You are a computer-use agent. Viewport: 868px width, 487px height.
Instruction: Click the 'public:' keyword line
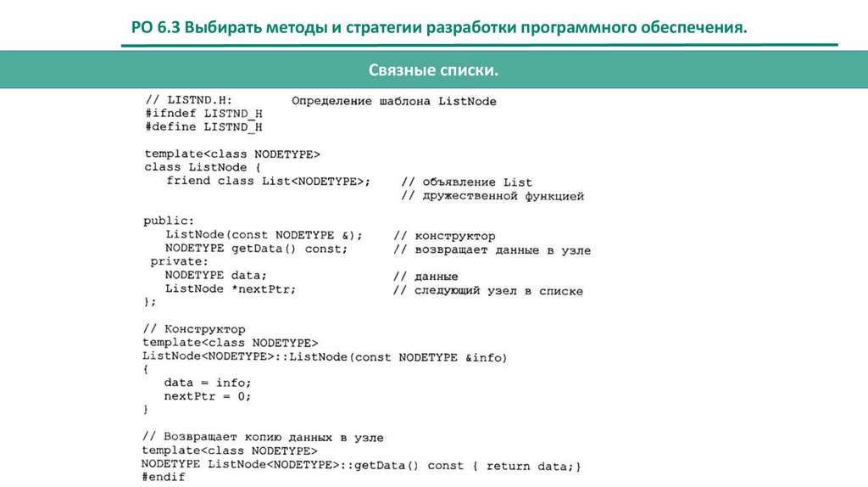[169, 221]
